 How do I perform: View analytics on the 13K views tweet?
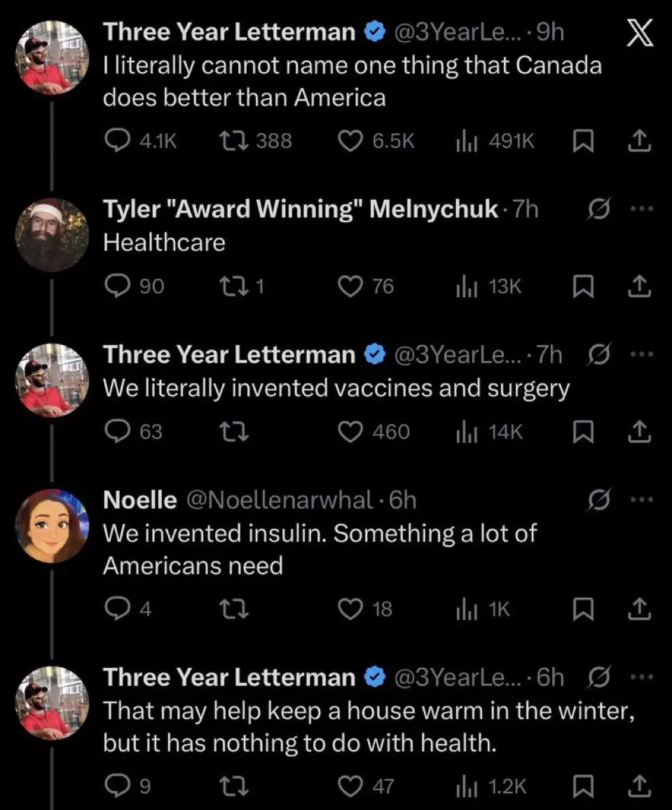[463, 286]
